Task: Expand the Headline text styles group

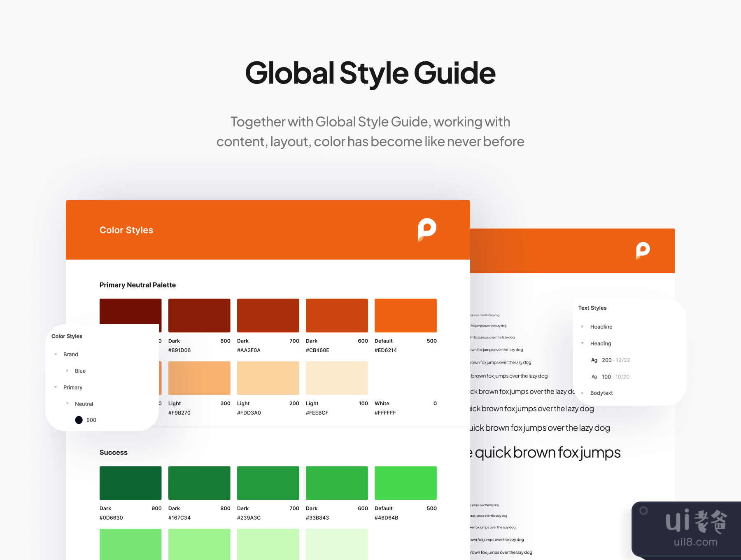Action: tap(583, 327)
